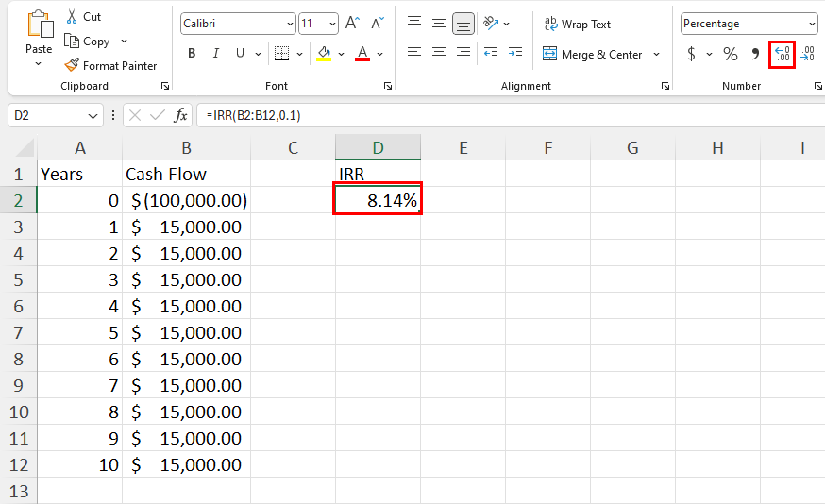Select column B header
The width and height of the screenshot is (825, 504).
click(186, 148)
